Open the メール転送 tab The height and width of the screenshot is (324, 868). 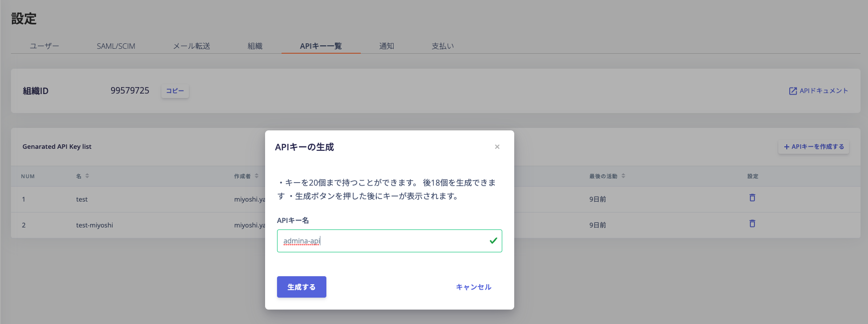pyautogui.click(x=192, y=46)
